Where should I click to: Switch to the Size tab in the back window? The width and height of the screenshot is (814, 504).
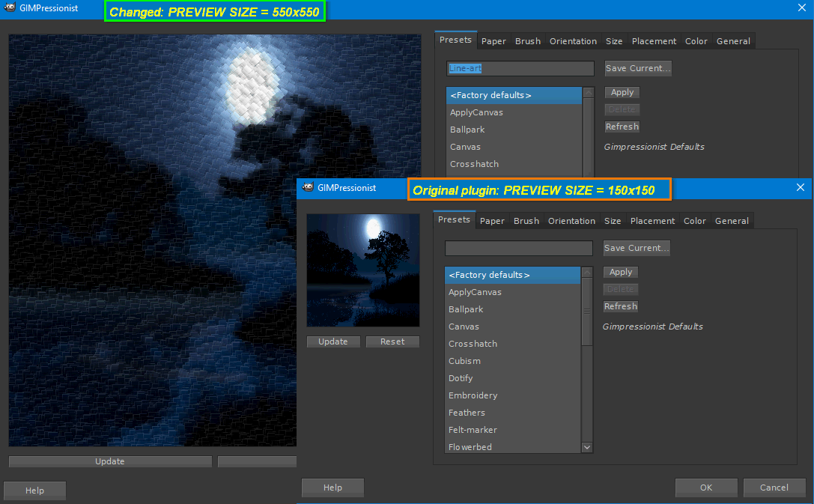click(x=613, y=41)
